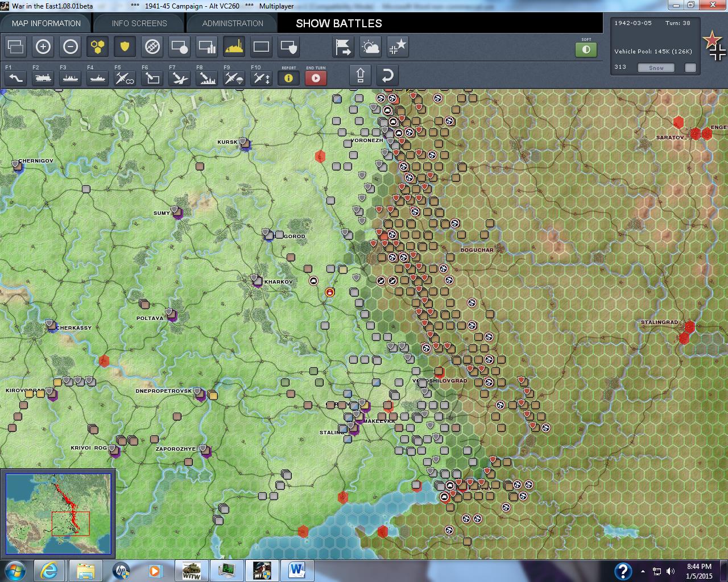Click the VORONEZH city label

(x=367, y=140)
